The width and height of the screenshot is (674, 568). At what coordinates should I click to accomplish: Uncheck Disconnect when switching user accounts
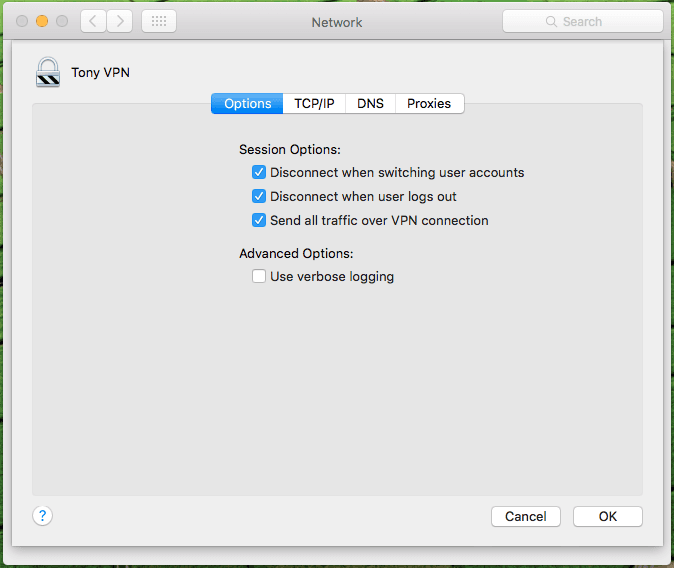[259, 172]
